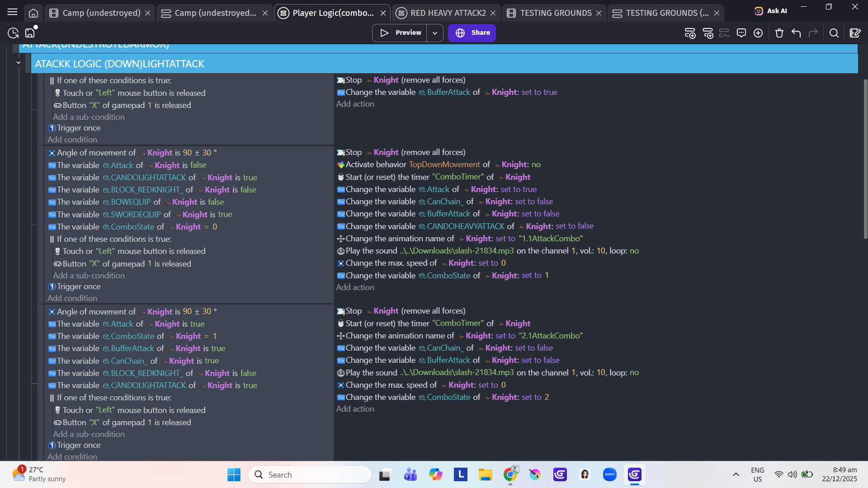The width and height of the screenshot is (868, 488).
Task: Open Preview options dropdown arrow
Action: [434, 33]
